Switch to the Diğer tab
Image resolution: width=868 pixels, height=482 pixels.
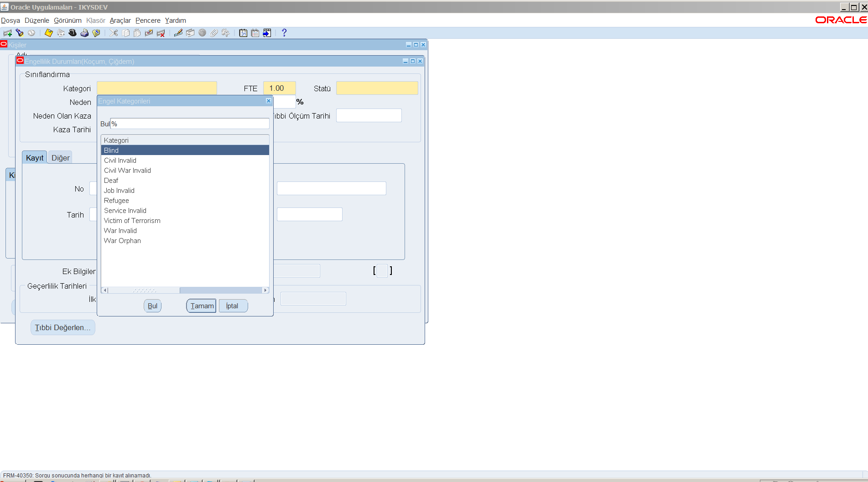coord(60,158)
